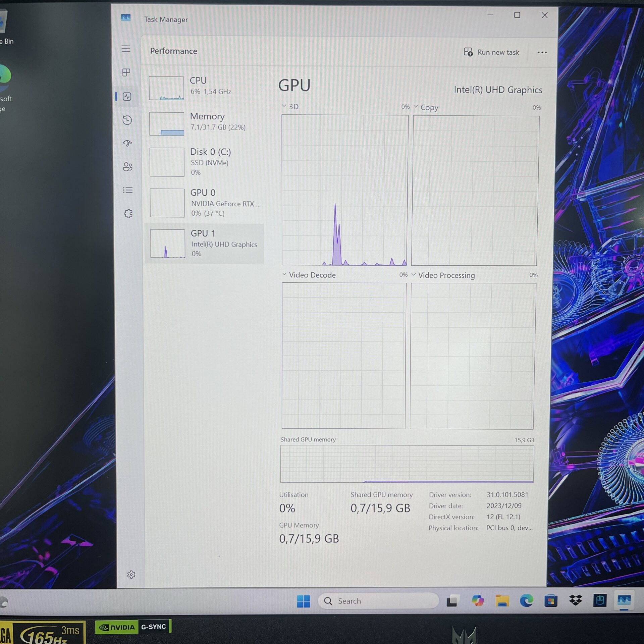Open the Users icon in sidebar
Image resolution: width=644 pixels, height=644 pixels.
pos(128,167)
